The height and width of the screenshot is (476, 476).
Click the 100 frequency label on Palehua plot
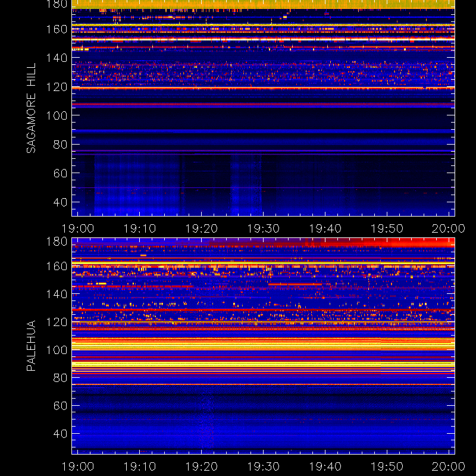tap(57, 350)
